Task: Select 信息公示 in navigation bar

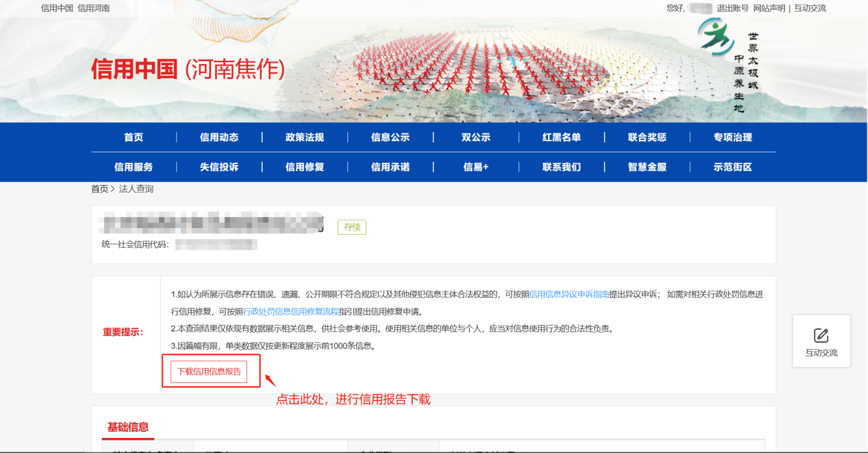Action: coord(390,137)
